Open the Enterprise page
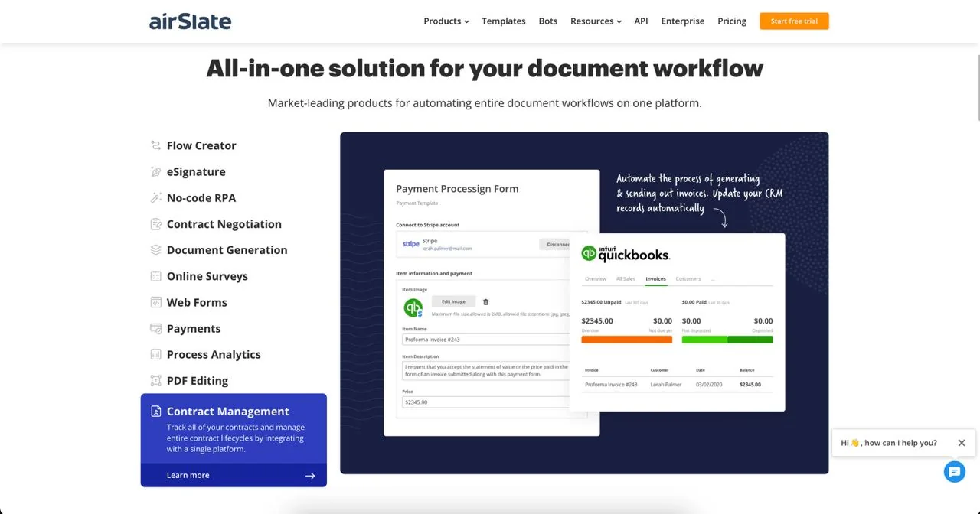 click(x=683, y=21)
